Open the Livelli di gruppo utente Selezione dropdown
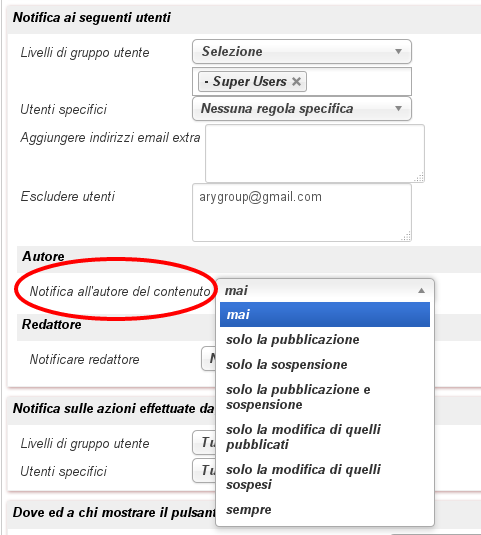The width and height of the screenshot is (481, 535). pyautogui.click(x=302, y=52)
